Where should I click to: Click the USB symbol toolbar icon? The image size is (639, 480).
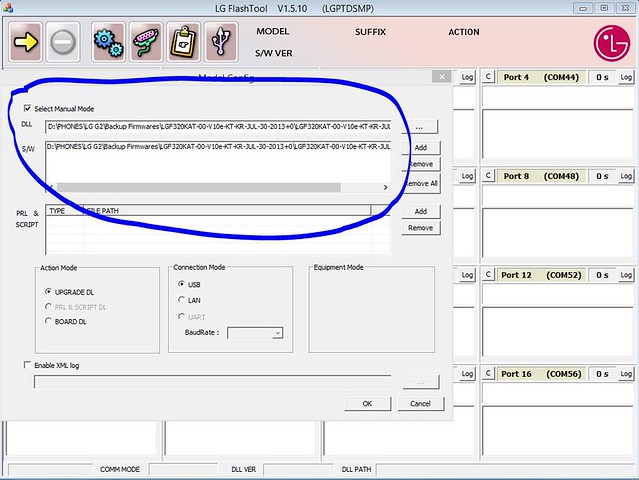[220, 42]
